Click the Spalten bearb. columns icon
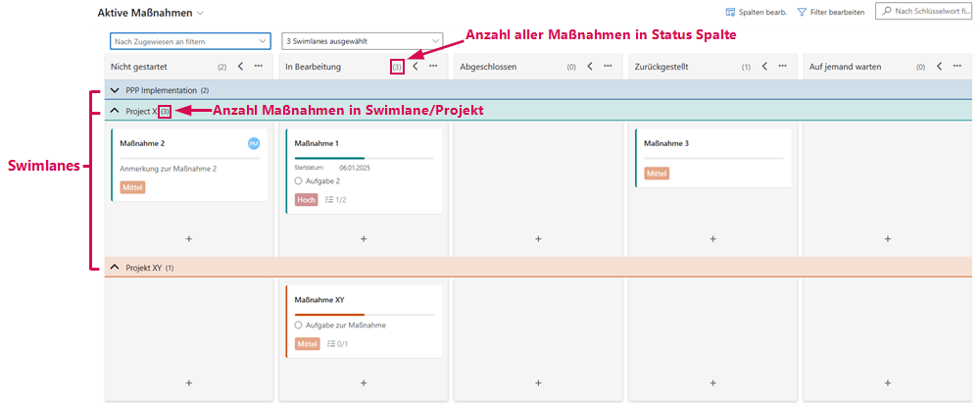 tap(730, 13)
